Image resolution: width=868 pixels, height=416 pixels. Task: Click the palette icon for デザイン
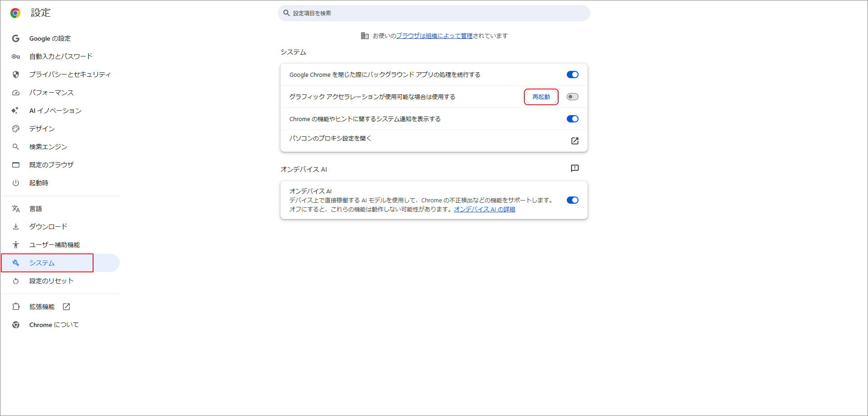(16, 129)
